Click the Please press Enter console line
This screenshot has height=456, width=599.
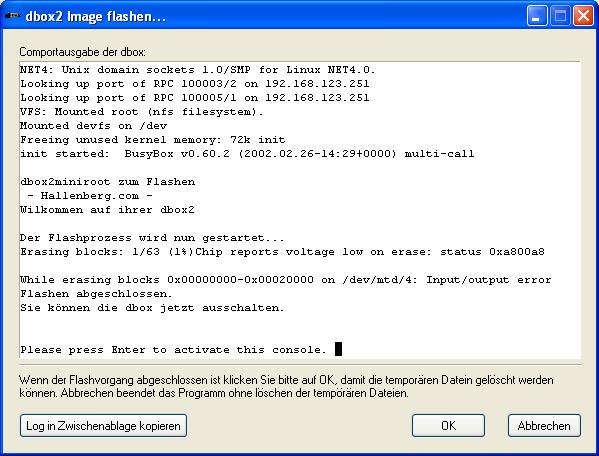pos(173,350)
